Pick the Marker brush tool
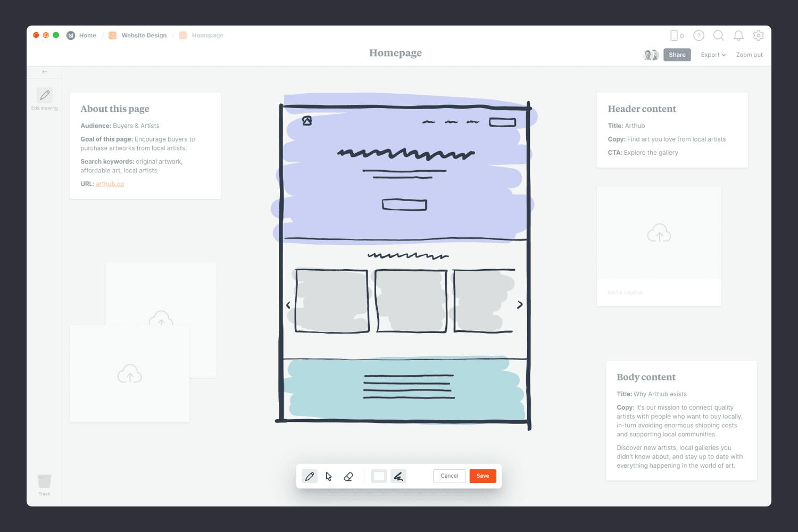This screenshot has height=532, width=798. point(398,476)
